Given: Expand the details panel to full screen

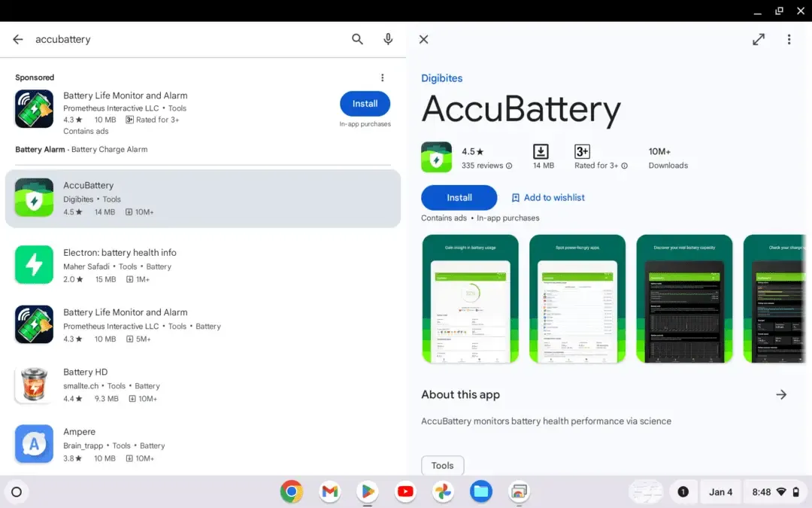Looking at the screenshot, I should pyautogui.click(x=759, y=39).
